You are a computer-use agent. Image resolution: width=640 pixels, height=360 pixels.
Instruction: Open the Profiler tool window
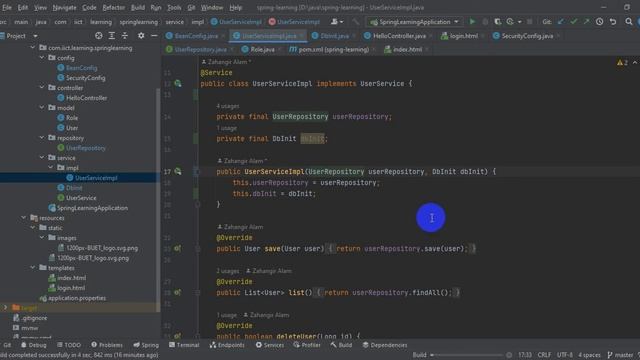(307, 345)
